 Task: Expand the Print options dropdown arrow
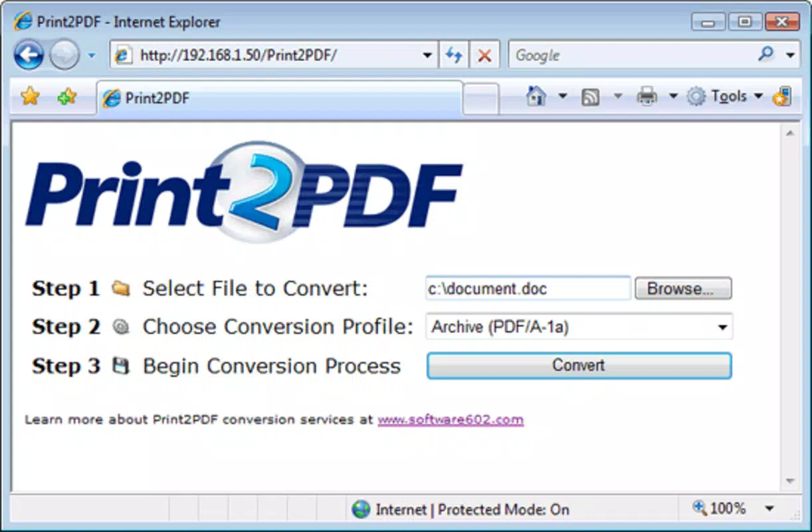coord(672,97)
